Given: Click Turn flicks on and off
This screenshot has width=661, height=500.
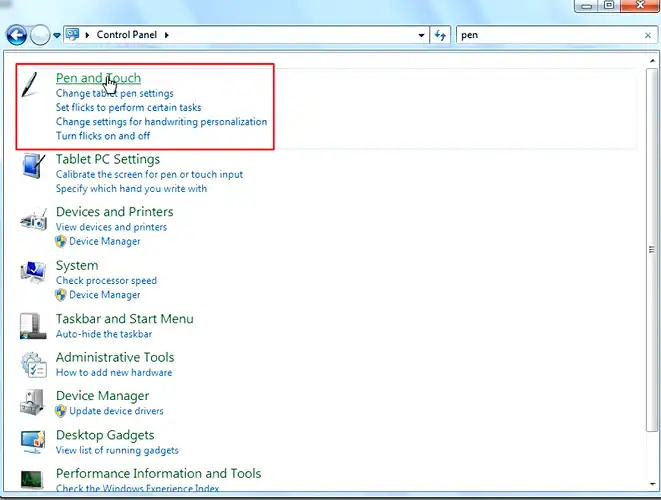Looking at the screenshot, I should 103,136.
